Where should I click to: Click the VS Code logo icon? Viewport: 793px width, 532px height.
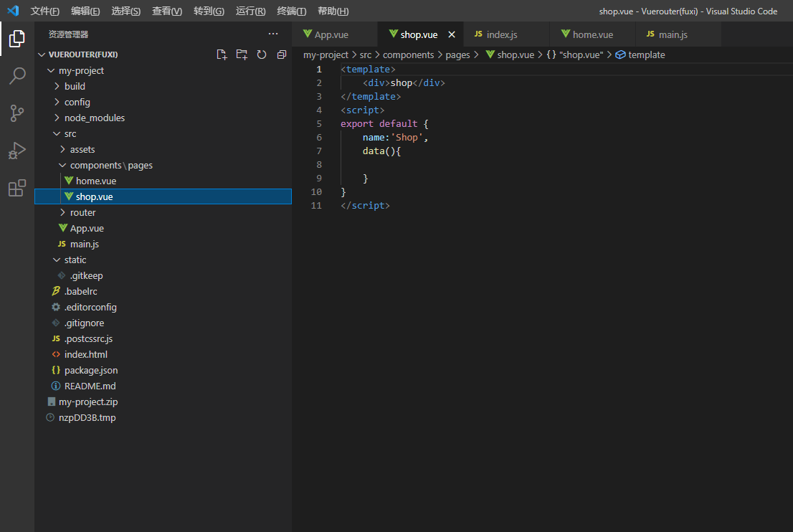click(13, 11)
